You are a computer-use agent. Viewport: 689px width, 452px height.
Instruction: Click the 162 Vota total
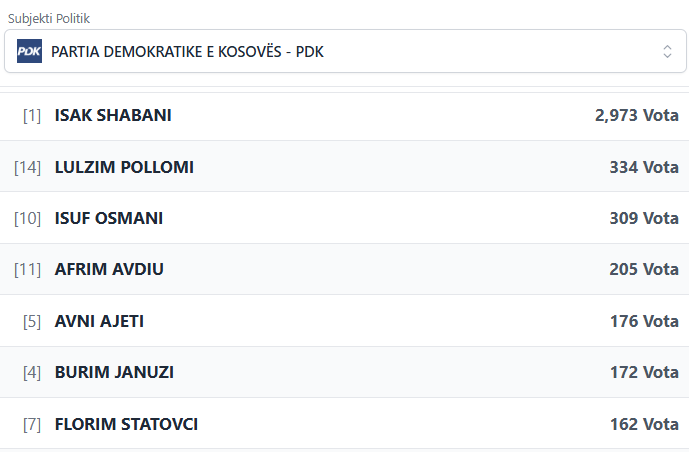pyautogui.click(x=643, y=424)
